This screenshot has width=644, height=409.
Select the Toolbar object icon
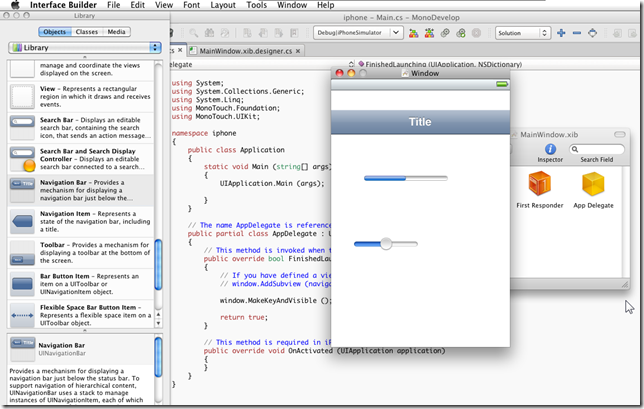pyautogui.click(x=22, y=253)
